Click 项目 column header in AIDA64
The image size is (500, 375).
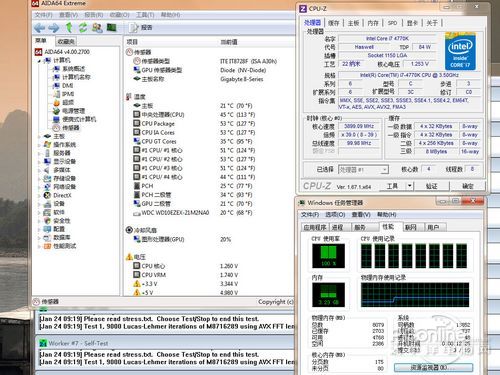click(x=132, y=42)
